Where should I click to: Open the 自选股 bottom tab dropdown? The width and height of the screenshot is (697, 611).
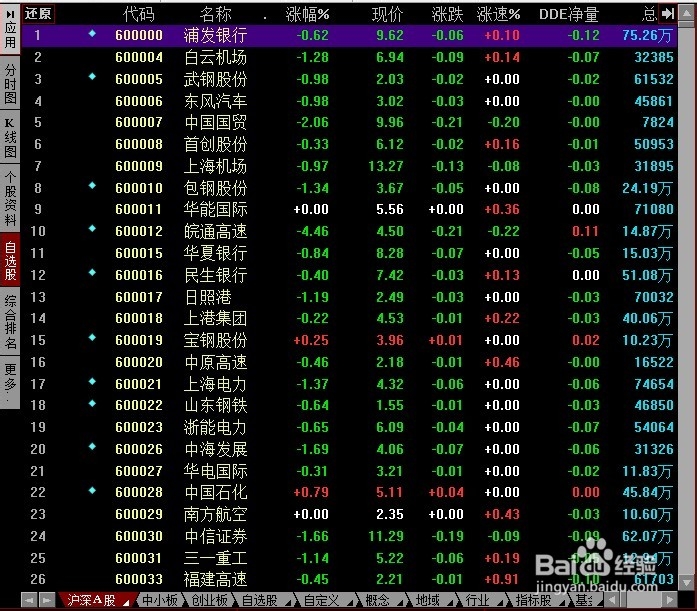(x=288, y=603)
